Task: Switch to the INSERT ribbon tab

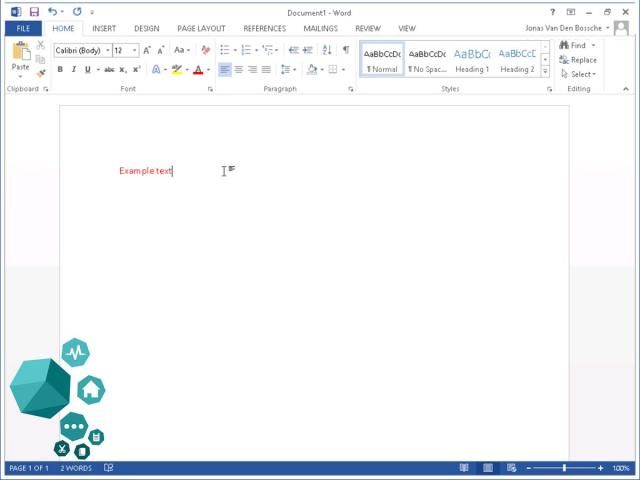Action: (104, 29)
